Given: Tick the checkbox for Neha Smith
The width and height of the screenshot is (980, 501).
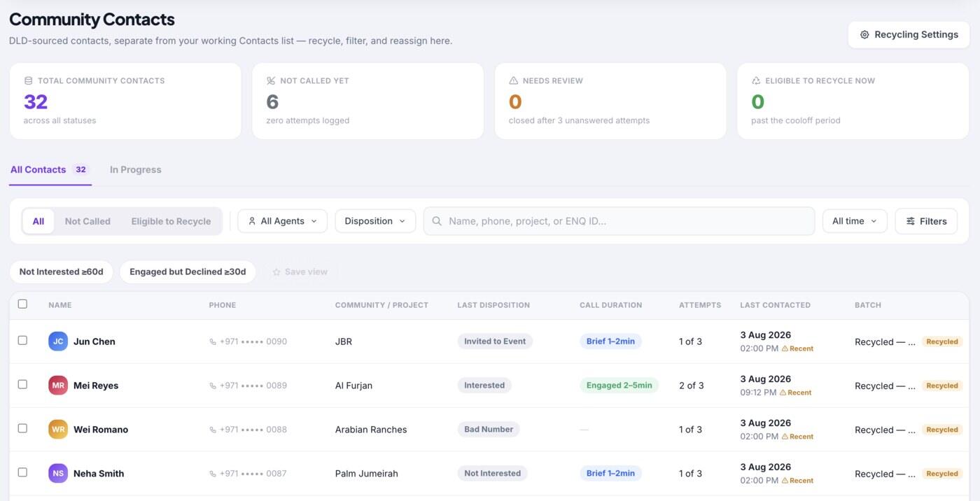Looking at the screenshot, I should [22, 472].
